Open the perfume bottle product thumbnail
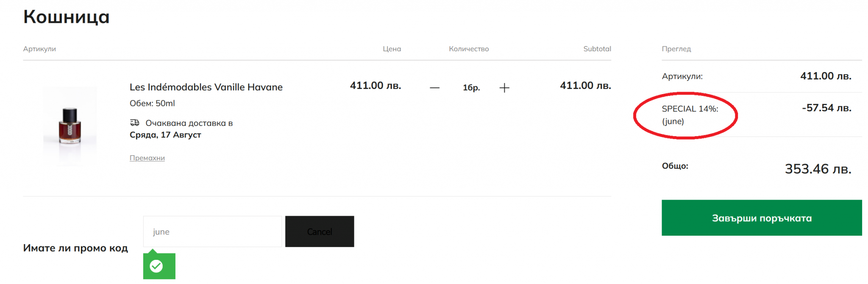 point(70,126)
